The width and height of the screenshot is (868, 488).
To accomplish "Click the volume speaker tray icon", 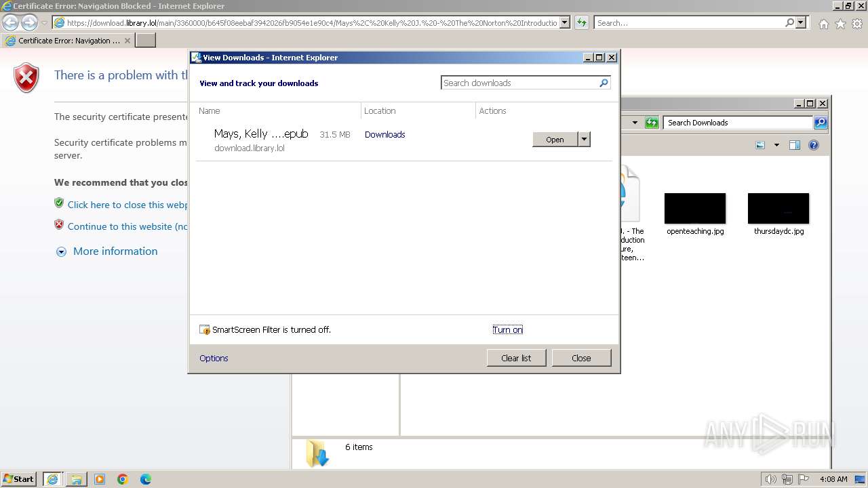I will click(x=771, y=479).
